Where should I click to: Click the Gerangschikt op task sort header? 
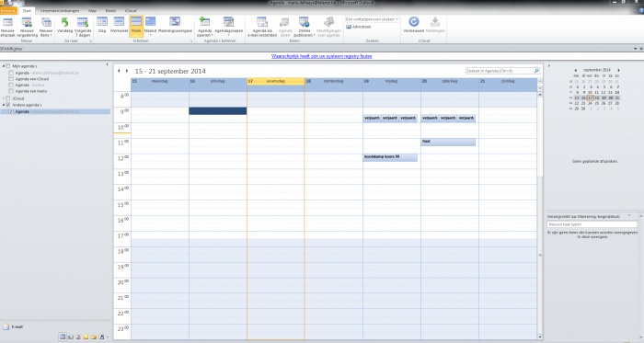click(583, 216)
